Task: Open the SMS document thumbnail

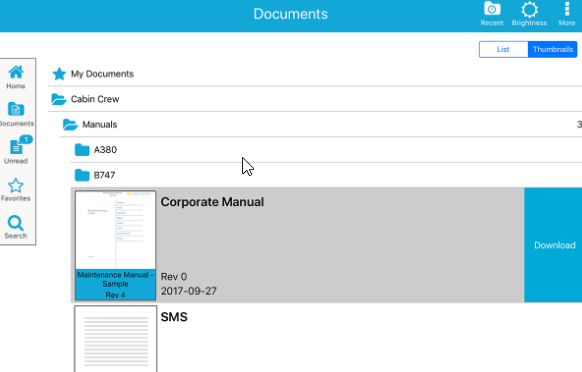Action: 115,339
